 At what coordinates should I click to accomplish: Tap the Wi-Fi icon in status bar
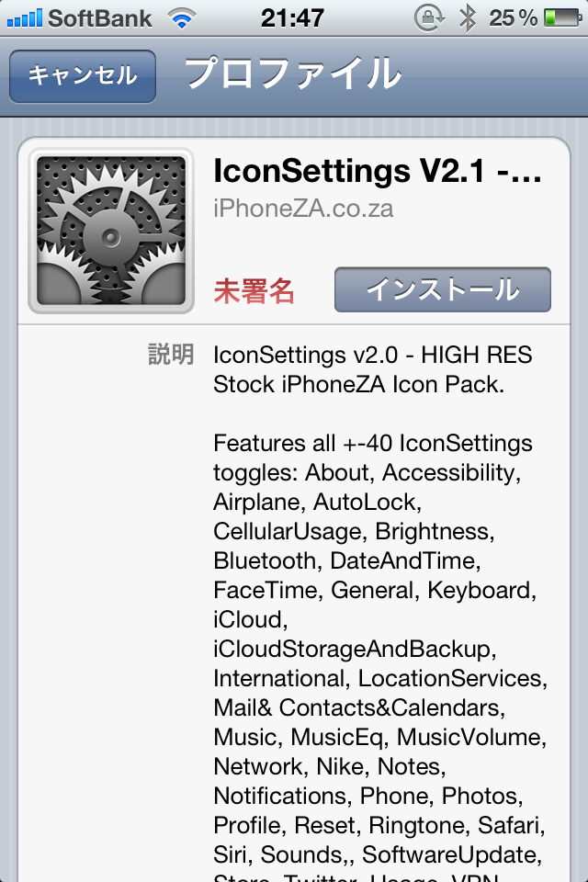(x=182, y=18)
